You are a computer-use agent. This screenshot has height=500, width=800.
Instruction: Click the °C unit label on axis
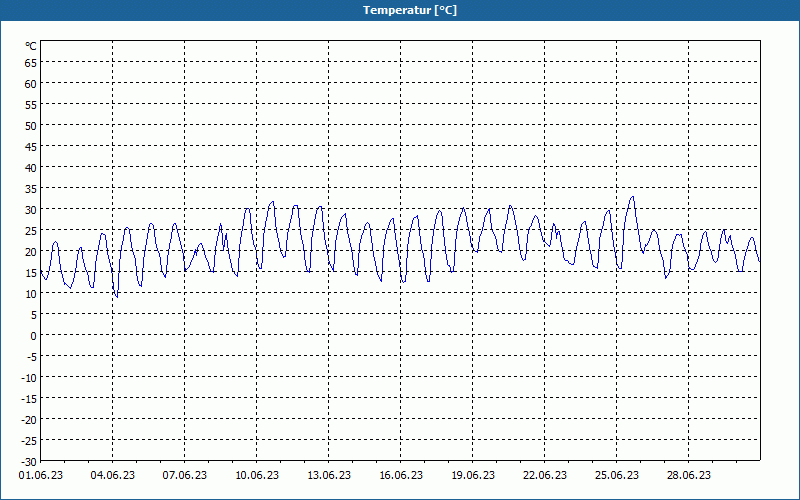pyautogui.click(x=31, y=46)
